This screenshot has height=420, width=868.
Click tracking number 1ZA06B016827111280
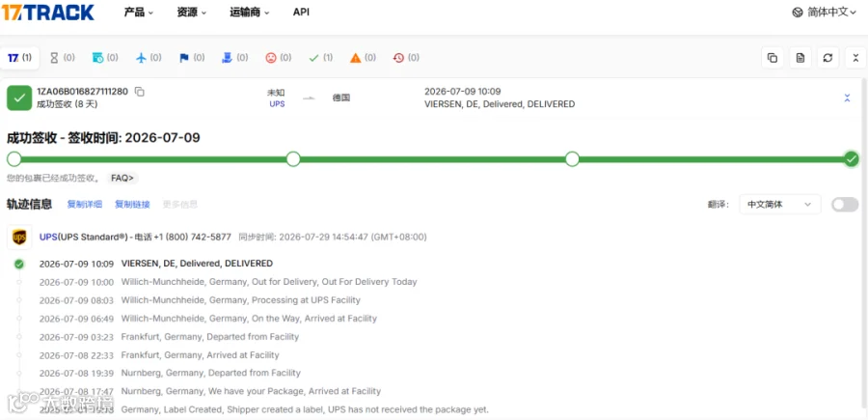pyautogui.click(x=83, y=92)
